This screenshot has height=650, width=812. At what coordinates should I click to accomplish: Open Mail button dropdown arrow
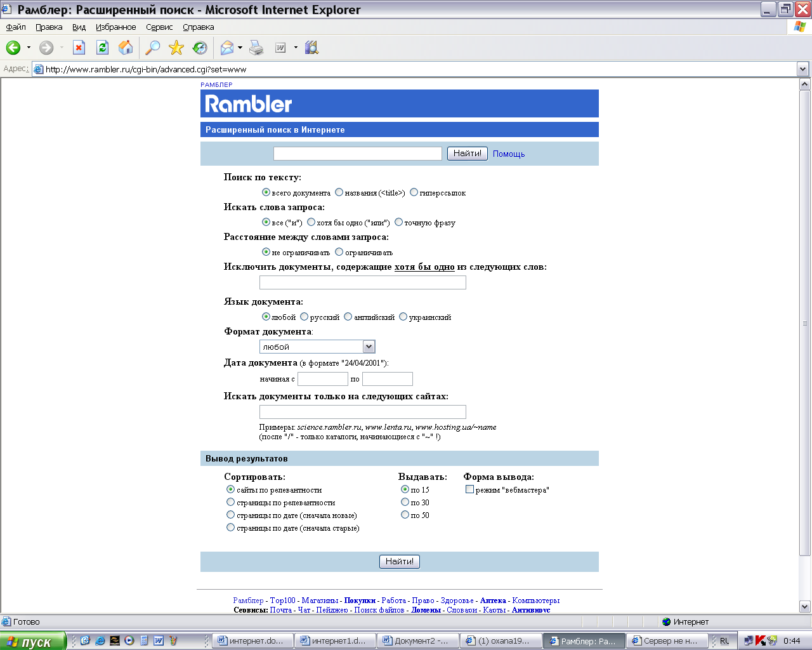(240, 48)
